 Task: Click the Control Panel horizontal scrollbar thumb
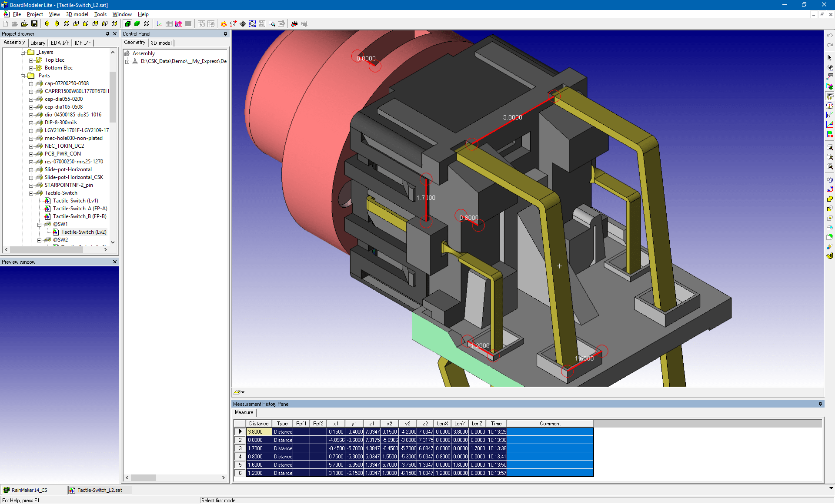(144, 478)
